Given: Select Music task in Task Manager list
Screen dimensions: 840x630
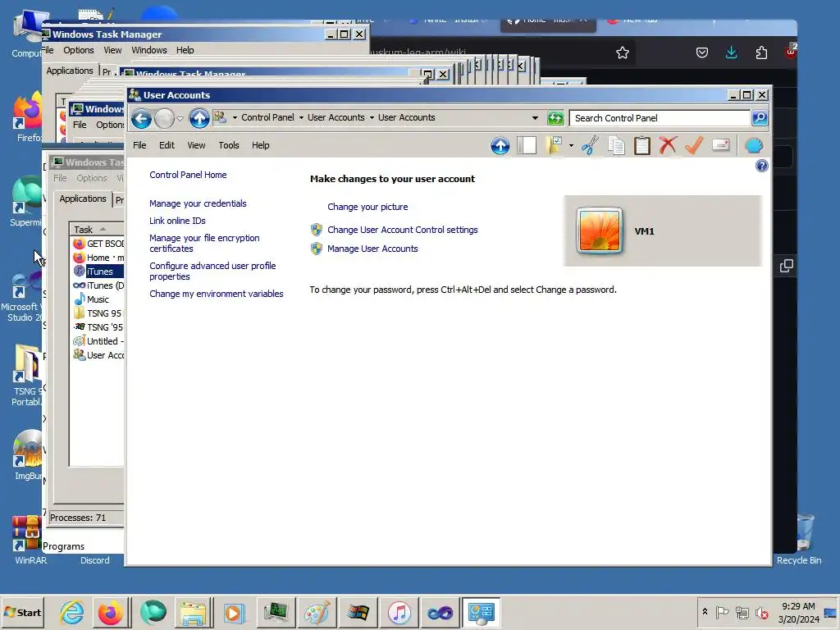Looking at the screenshot, I should 98,299.
